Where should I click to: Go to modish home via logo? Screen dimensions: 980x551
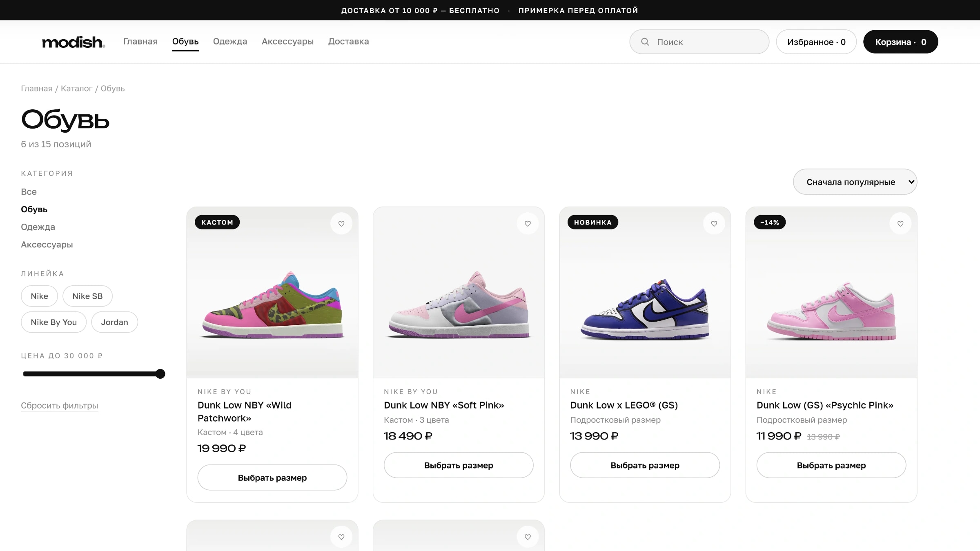(x=73, y=42)
